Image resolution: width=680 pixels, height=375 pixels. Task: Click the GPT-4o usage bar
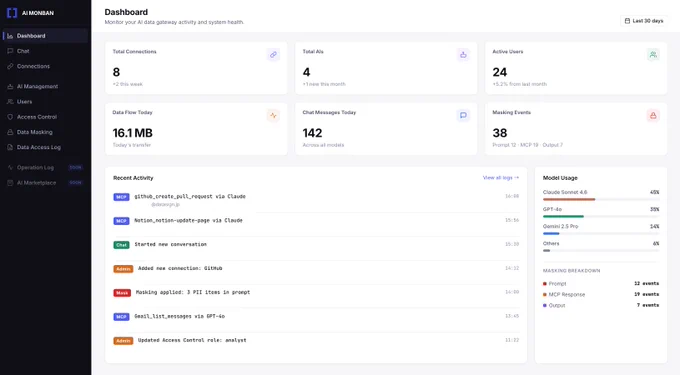[x=601, y=216]
